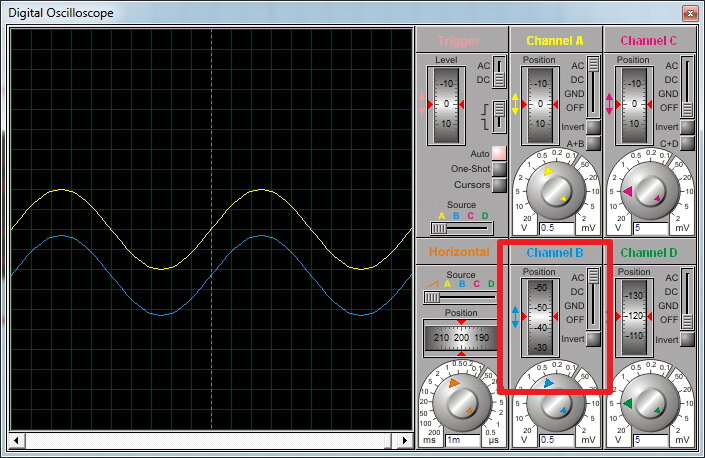Click the OFF label in Channel D
The width and height of the screenshot is (705, 458).
pyautogui.click(x=669, y=320)
